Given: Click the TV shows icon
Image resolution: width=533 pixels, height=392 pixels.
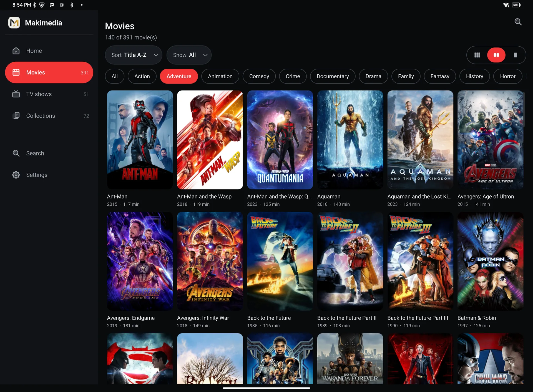Looking at the screenshot, I should 16,94.
